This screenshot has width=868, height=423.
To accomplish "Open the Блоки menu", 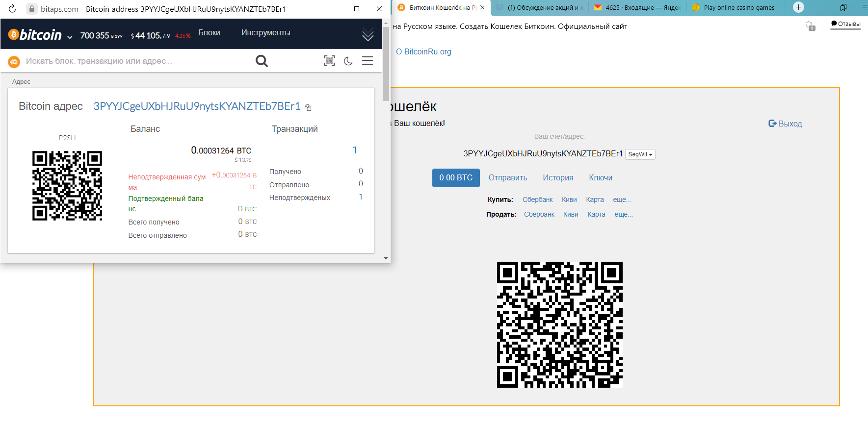I will 209,33.
